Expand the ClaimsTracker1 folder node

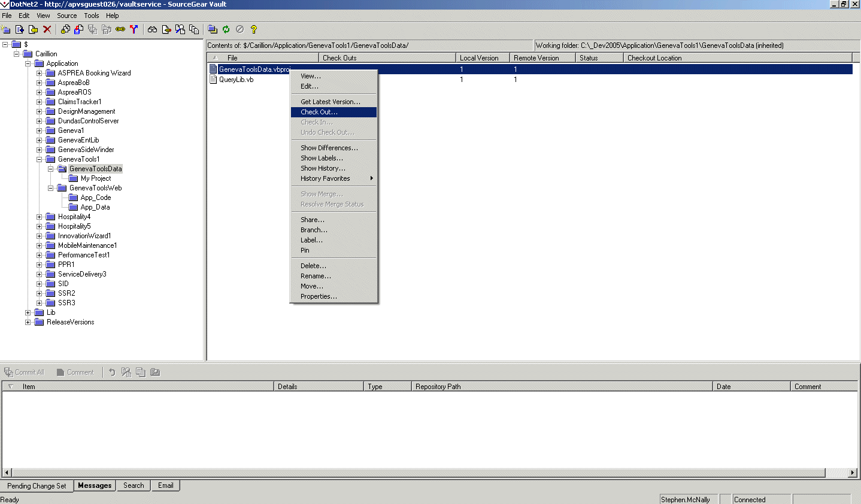(x=40, y=102)
